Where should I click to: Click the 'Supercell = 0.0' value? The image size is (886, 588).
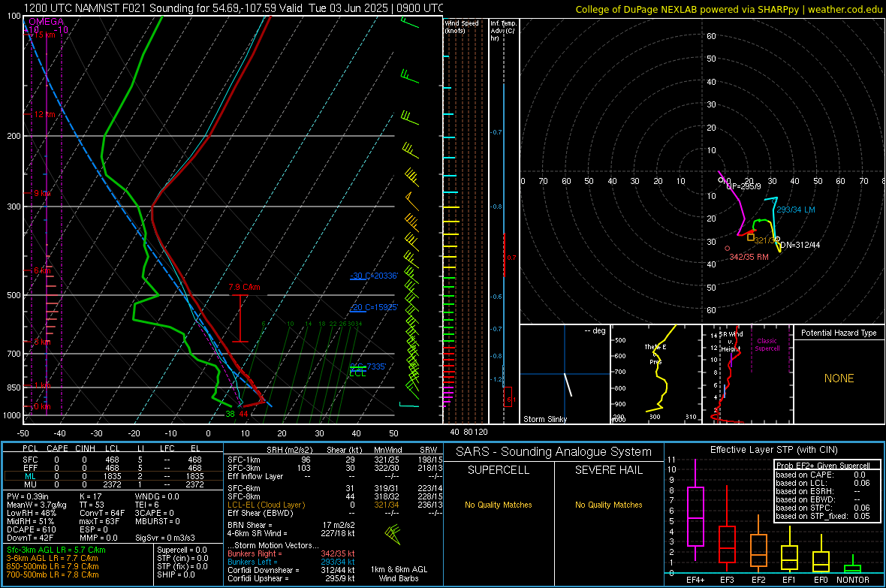[x=182, y=550]
